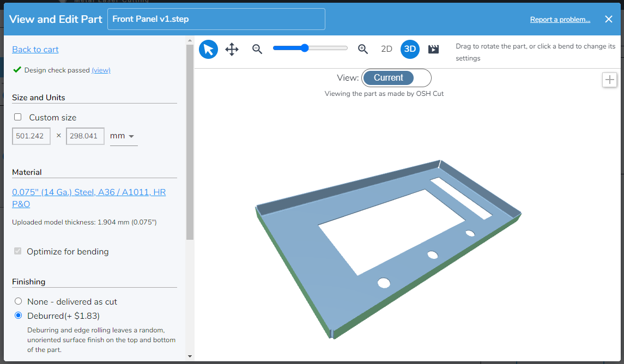The width and height of the screenshot is (624, 364).
Task: Click the Size and Units heading
Action: (39, 98)
